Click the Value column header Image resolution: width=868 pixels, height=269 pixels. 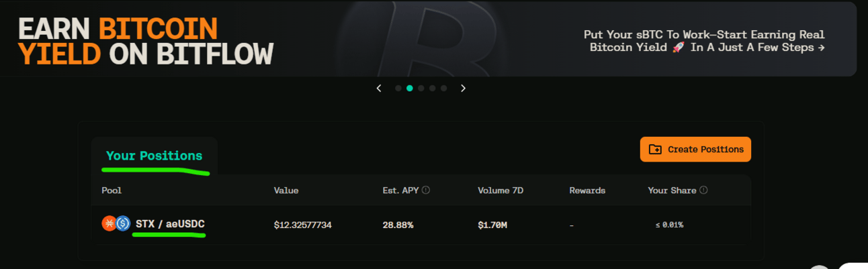(286, 191)
